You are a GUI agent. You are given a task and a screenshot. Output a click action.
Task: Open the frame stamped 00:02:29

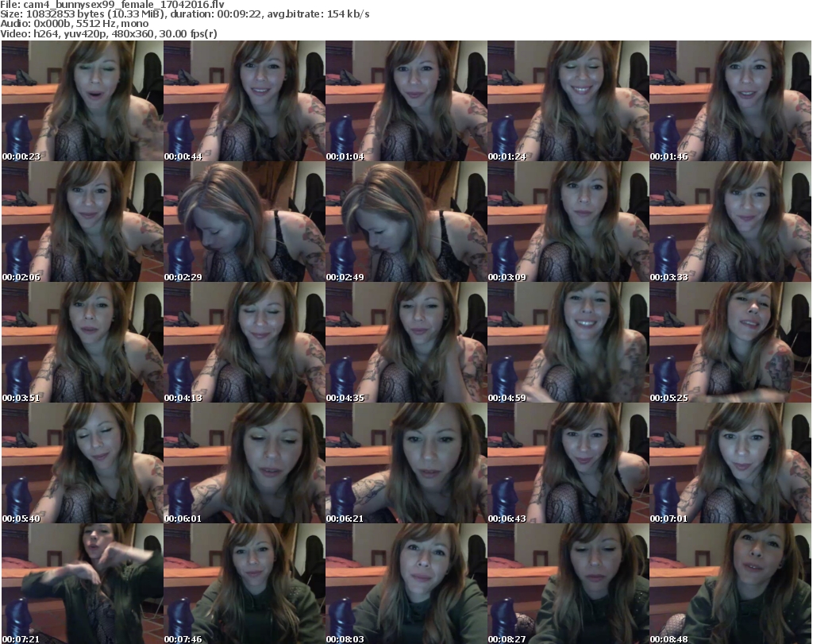point(245,222)
